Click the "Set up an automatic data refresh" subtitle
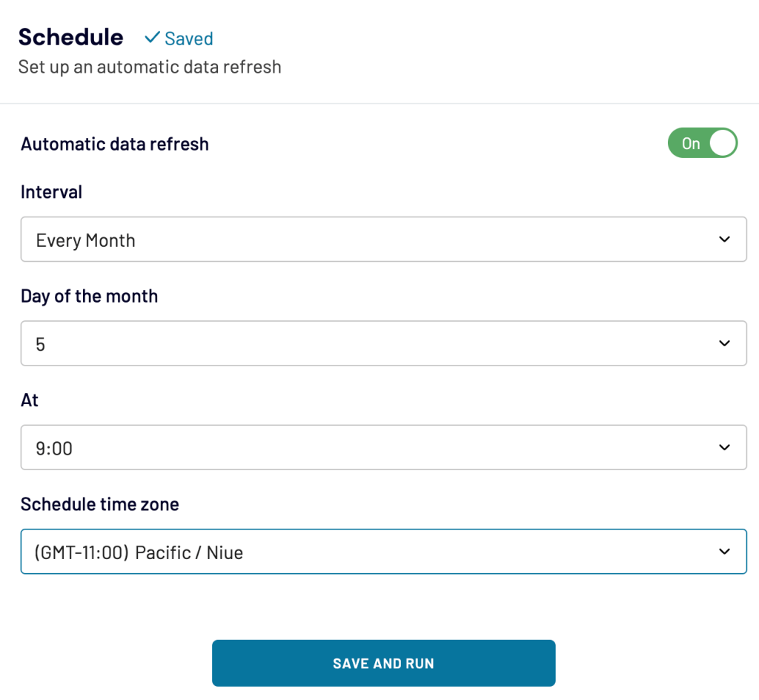This screenshot has height=700, width=759. point(150,67)
